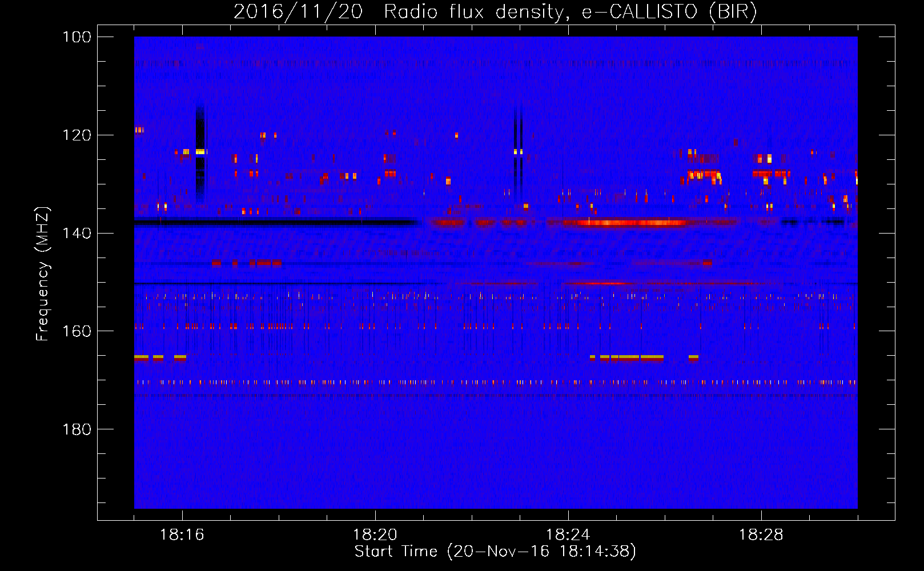The height and width of the screenshot is (571, 924).
Task: Click the '180' frequency tick label
Action: (x=77, y=429)
